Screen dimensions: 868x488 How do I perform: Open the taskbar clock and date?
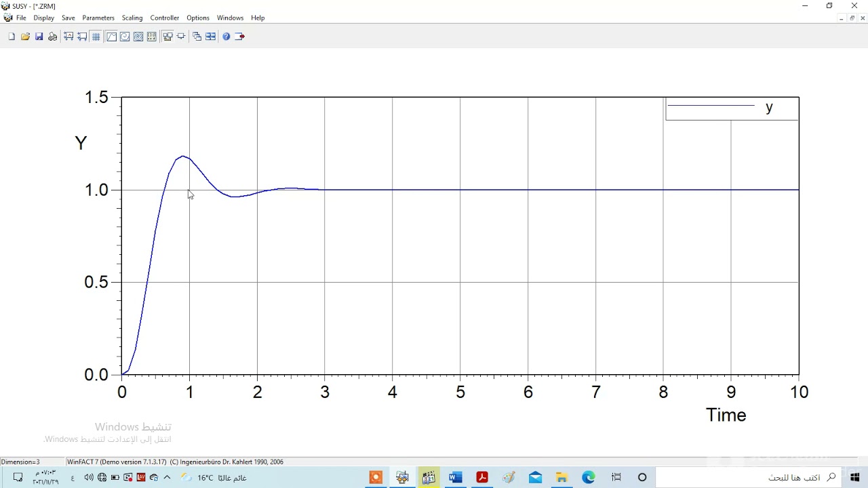(45, 477)
